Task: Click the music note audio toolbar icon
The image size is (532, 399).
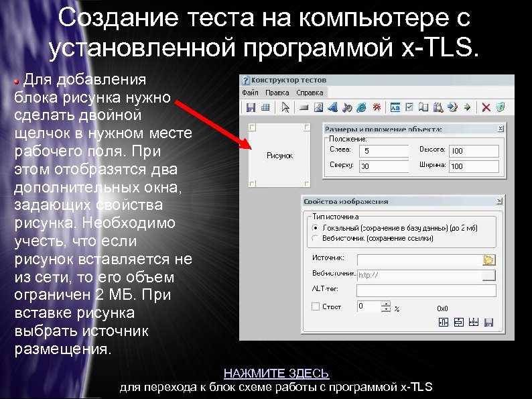Action: (x=347, y=108)
